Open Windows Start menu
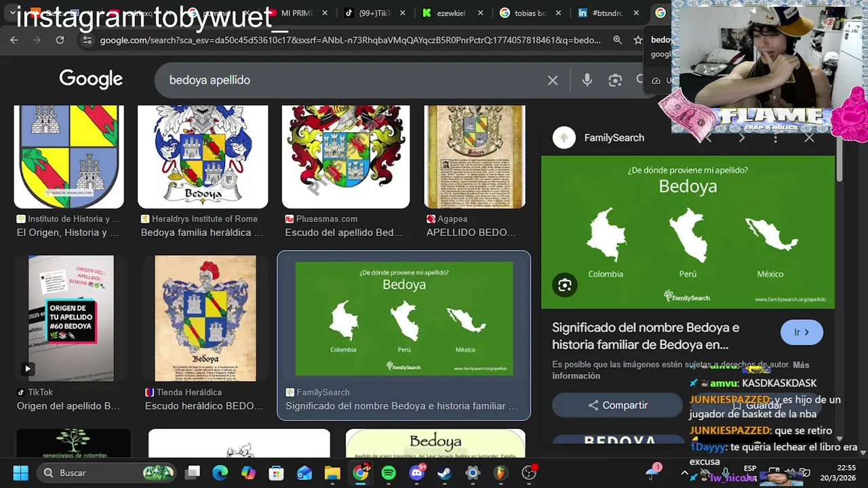The width and height of the screenshot is (868, 488). [x=20, y=472]
